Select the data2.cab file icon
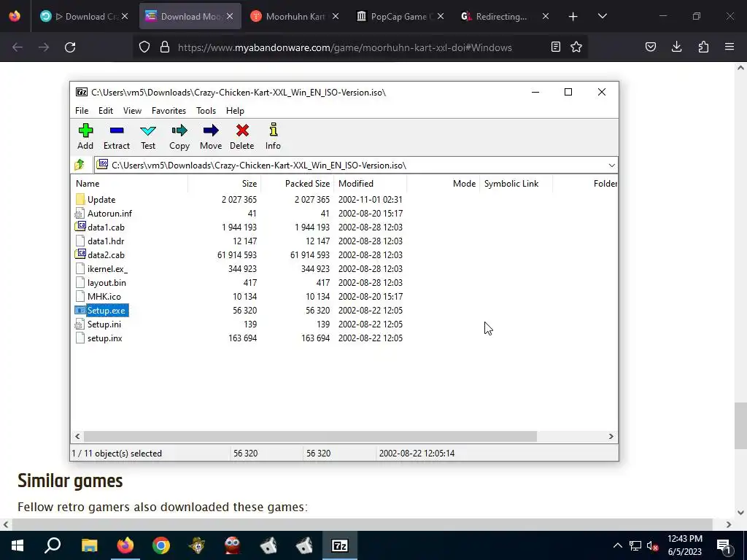The height and width of the screenshot is (560, 747). point(80,254)
